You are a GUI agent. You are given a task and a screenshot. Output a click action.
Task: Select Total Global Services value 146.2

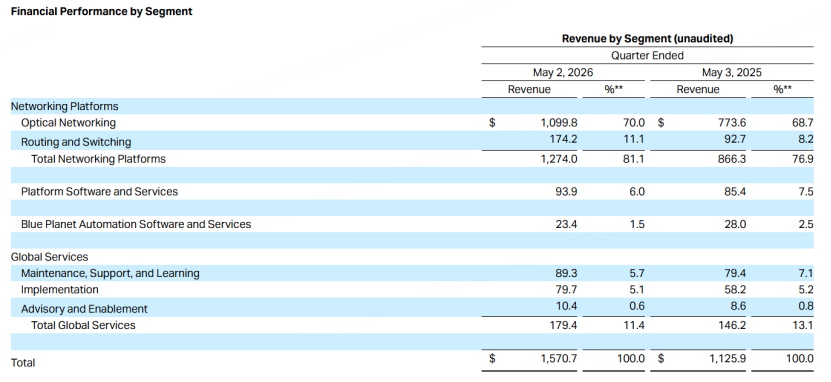(x=732, y=325)
